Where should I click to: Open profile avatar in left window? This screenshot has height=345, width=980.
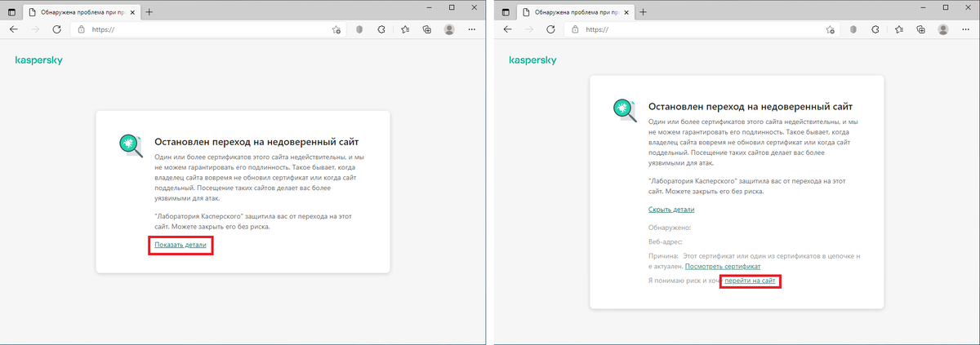pyautogui.click(x=449, y=29)
